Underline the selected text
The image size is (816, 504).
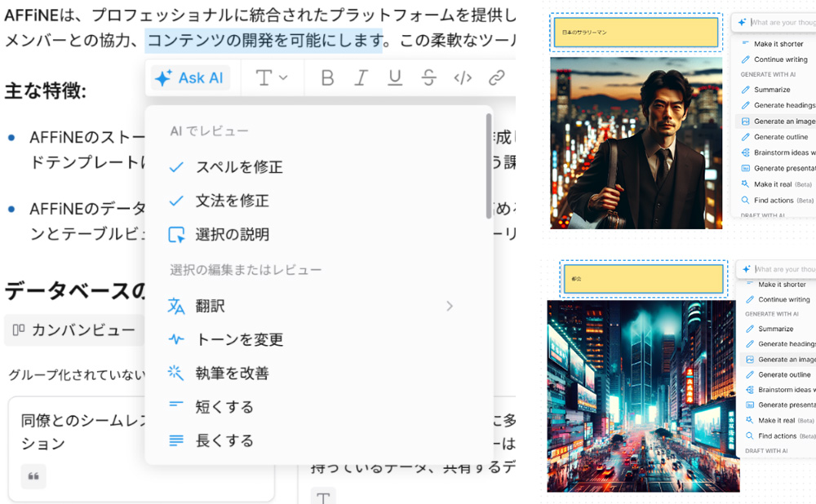pyautogui.click(x=395, y=78)
